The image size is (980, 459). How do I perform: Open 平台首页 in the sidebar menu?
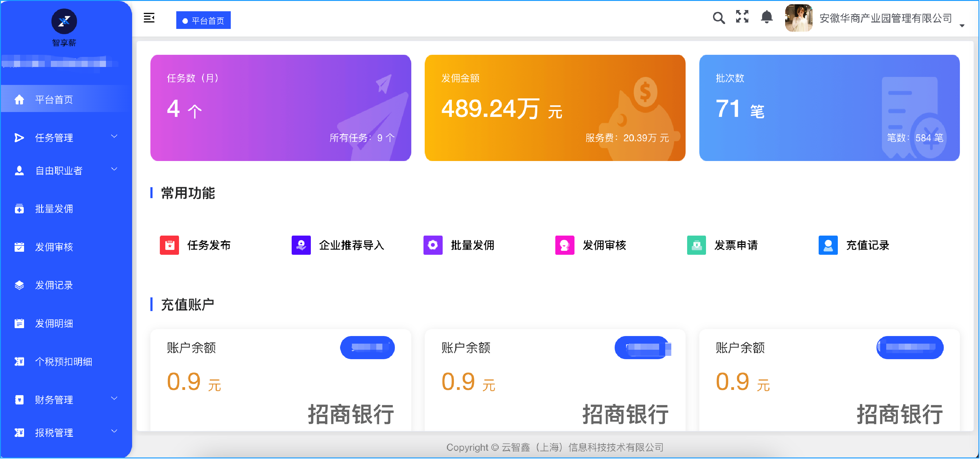[66, 99]
